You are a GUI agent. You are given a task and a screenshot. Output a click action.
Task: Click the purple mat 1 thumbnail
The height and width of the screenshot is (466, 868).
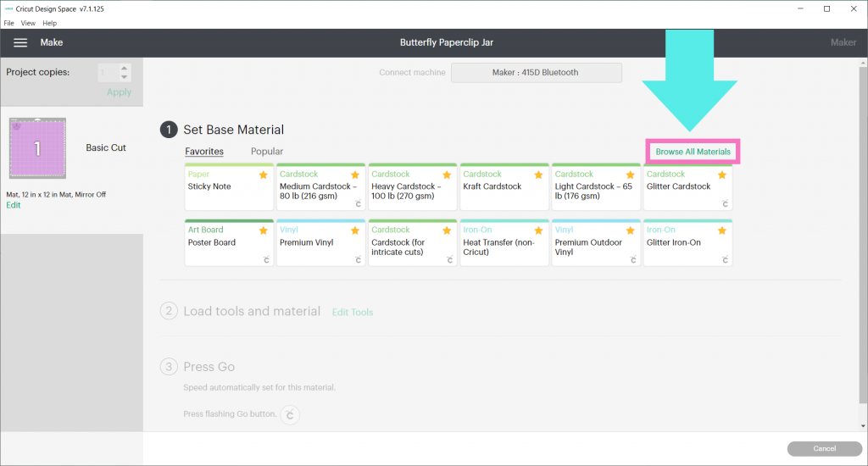37,147
